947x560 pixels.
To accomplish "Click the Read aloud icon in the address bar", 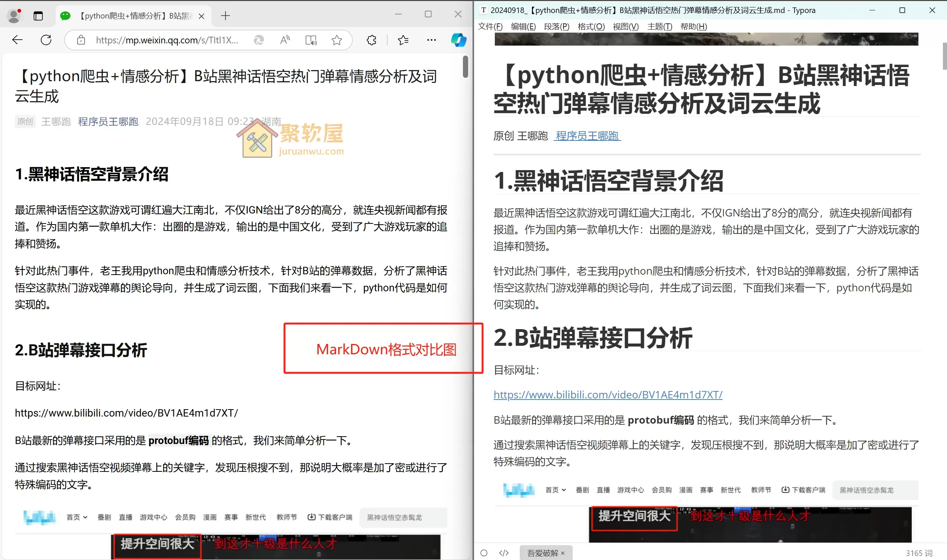I will coord(285,40).
